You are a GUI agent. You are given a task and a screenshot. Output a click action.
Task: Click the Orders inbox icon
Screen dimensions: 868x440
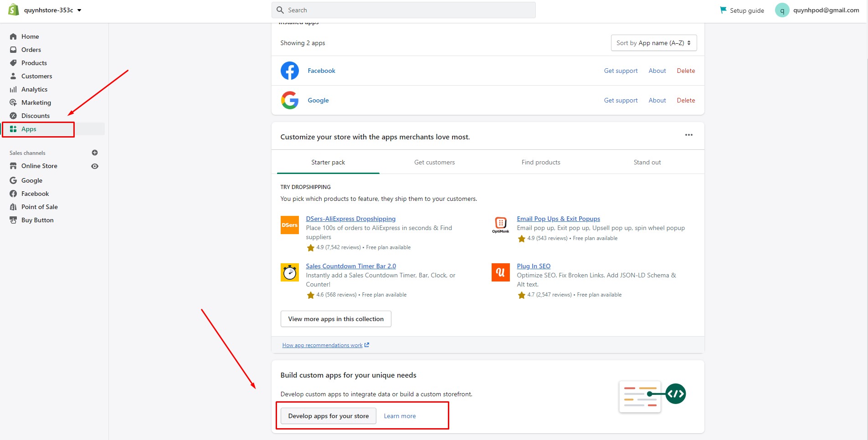coord(13,50)
